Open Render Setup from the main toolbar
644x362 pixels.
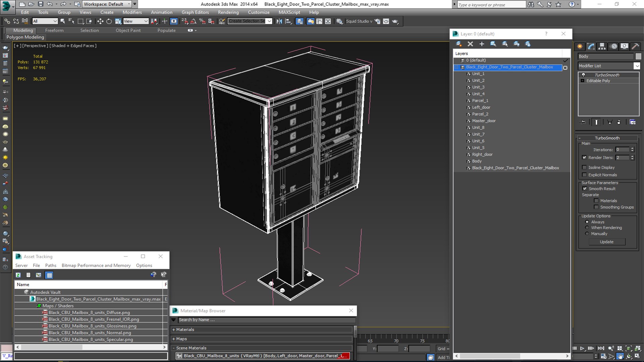[x=377, y=21]
